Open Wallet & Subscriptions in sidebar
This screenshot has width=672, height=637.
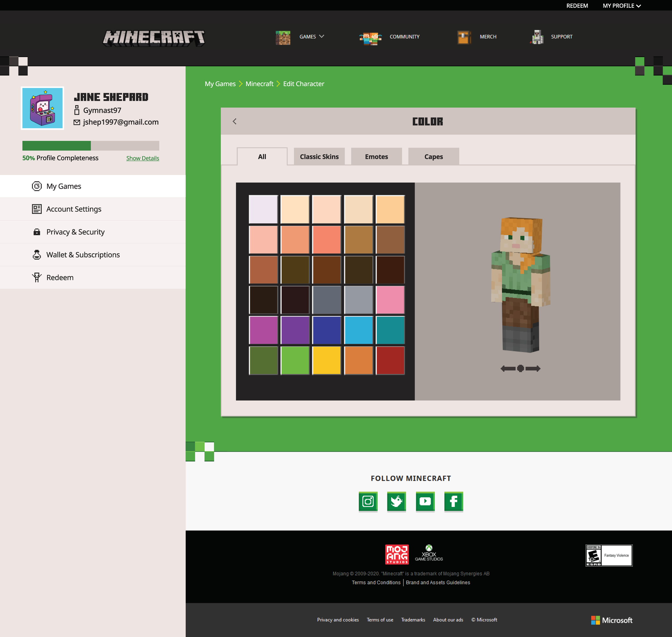(x=83, y=255)
